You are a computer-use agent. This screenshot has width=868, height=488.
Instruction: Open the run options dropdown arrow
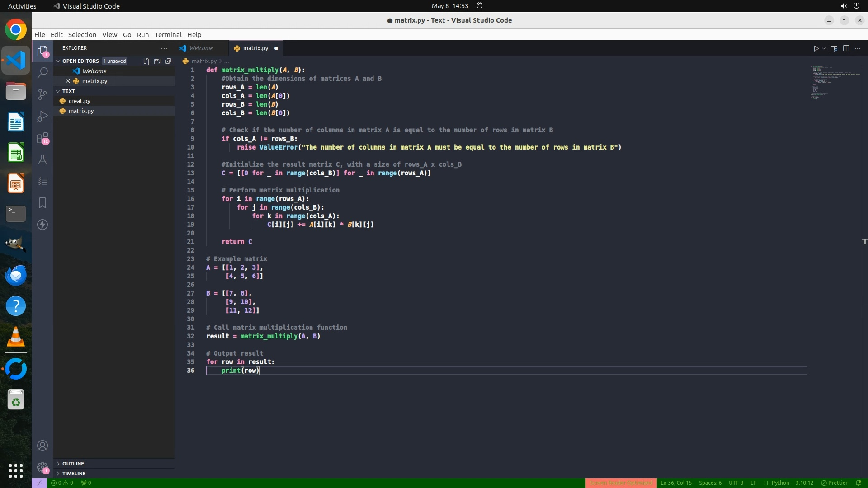pyautogui.click(x=824, y=48)
